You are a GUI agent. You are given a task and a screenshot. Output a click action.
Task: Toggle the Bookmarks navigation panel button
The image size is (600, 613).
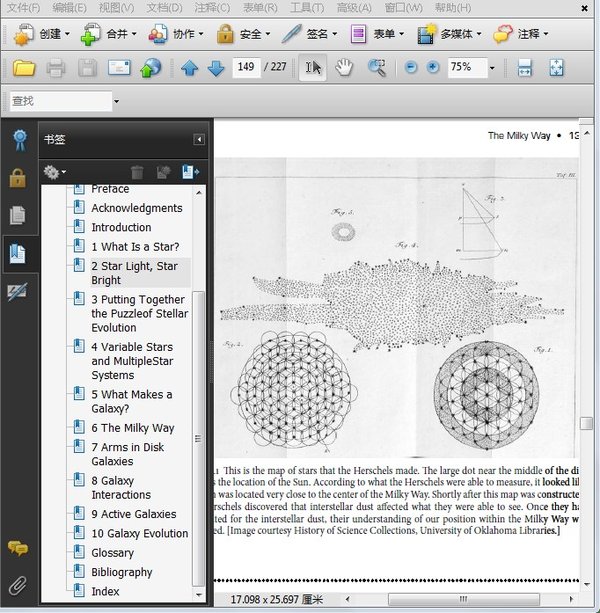point(17,253)
